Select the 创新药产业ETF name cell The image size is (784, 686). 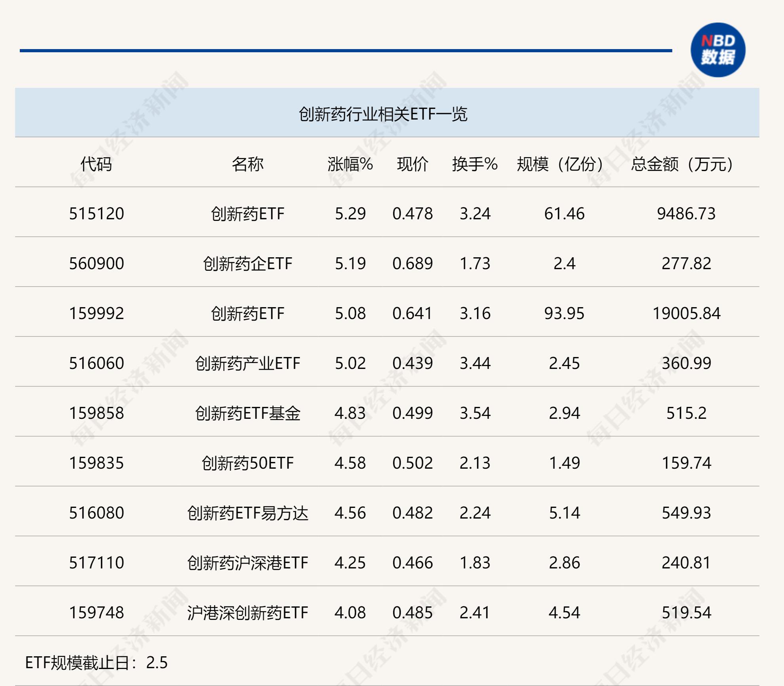point(247,363)
